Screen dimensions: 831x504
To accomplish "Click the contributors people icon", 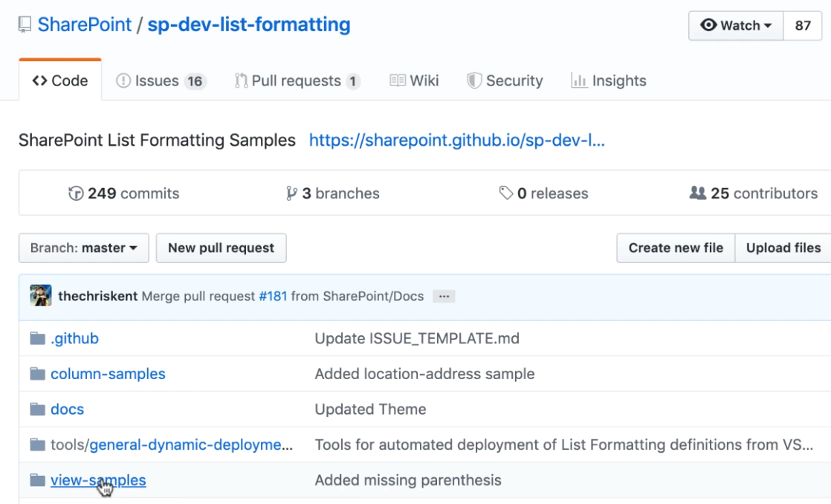I will (697, 193).
